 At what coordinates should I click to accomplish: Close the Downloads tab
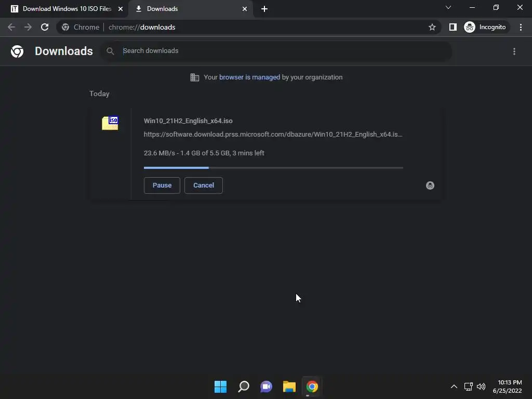coord(245,9)
